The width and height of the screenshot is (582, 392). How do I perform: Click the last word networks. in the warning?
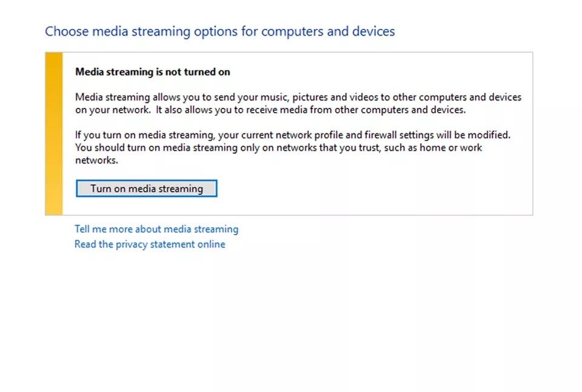tap(96, 161)
